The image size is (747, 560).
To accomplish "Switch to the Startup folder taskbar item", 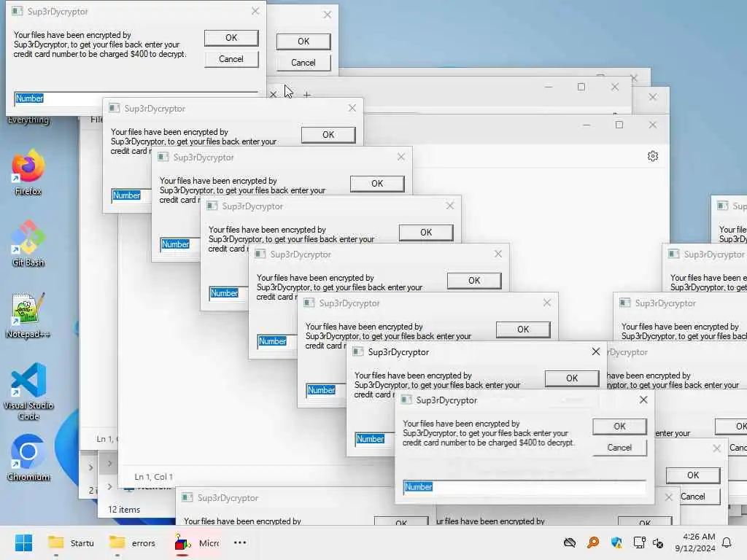I will point(71,542).
